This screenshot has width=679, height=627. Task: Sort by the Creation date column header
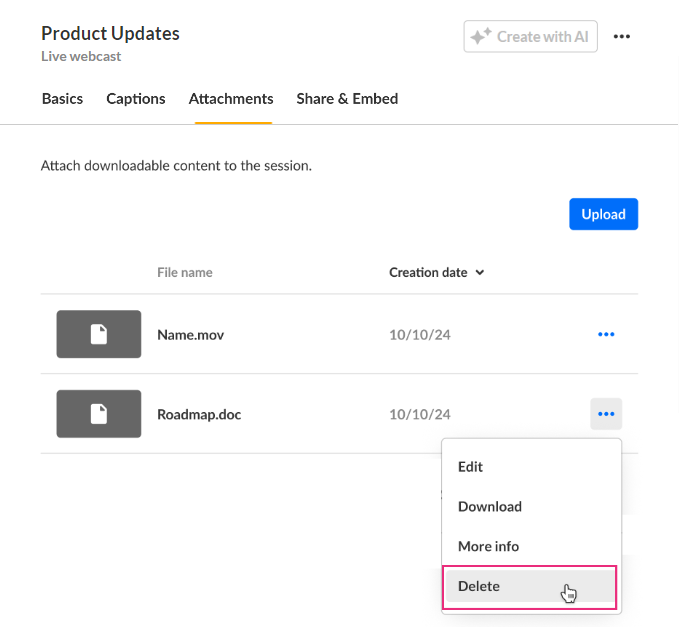(428, 272)
